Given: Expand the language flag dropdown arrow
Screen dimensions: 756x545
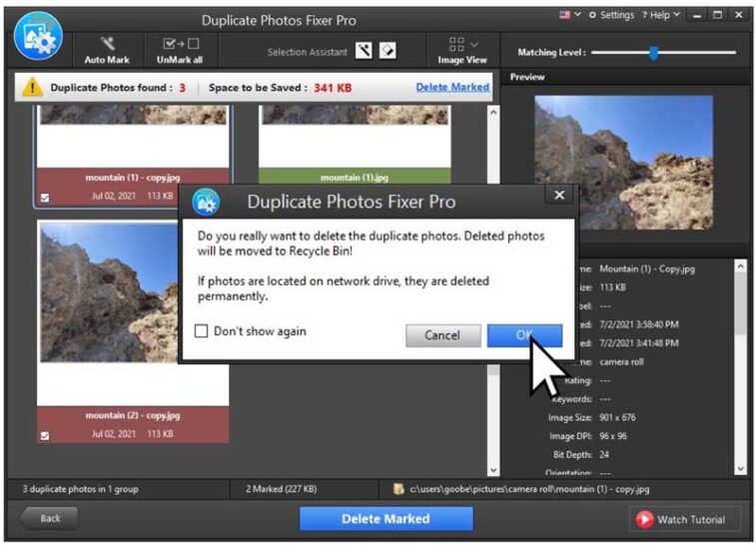Looking at the screenshot, I should [577, 14].
